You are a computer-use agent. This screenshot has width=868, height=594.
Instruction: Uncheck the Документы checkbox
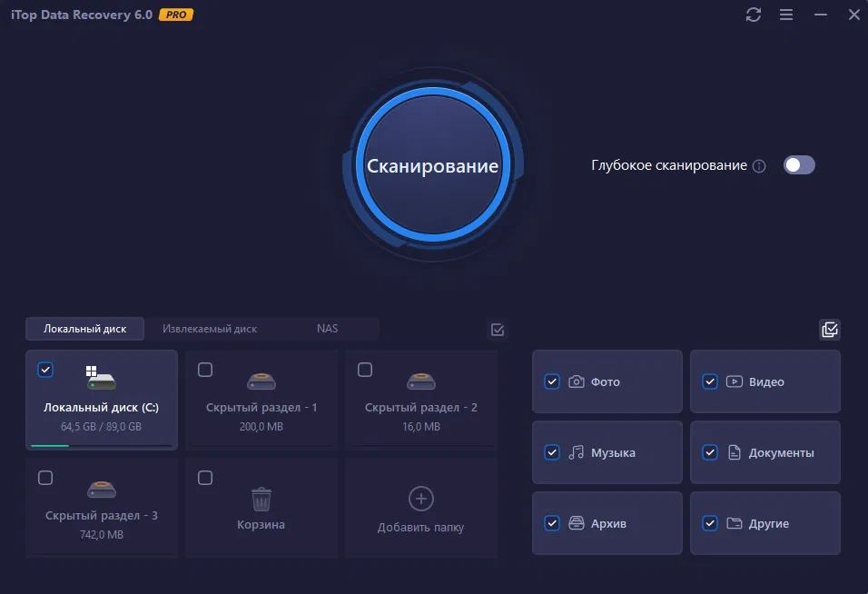click(x=710, y=453)
